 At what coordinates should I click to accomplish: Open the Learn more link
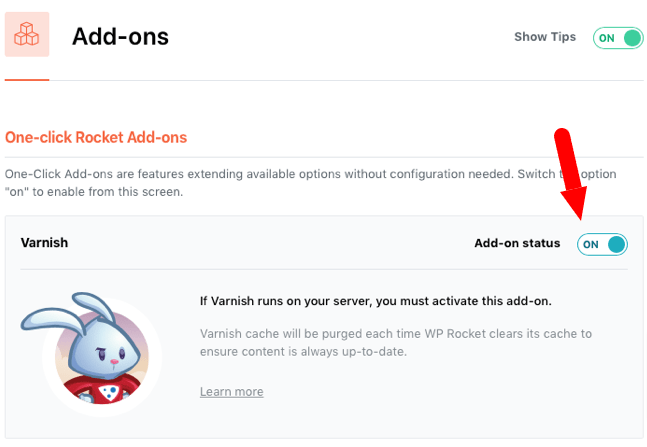click(231, 392)
